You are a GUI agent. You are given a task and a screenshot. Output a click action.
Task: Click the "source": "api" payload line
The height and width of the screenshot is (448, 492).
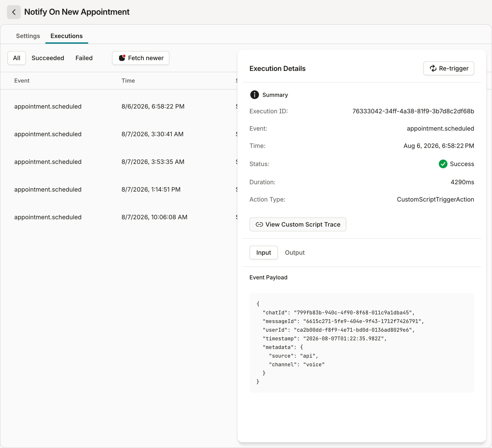click(294, 356)
